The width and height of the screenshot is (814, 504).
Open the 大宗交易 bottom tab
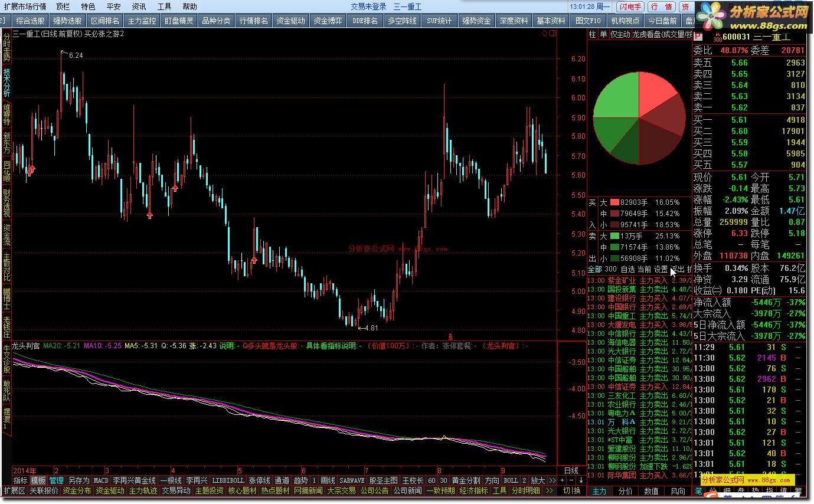[x=341, y=490]
